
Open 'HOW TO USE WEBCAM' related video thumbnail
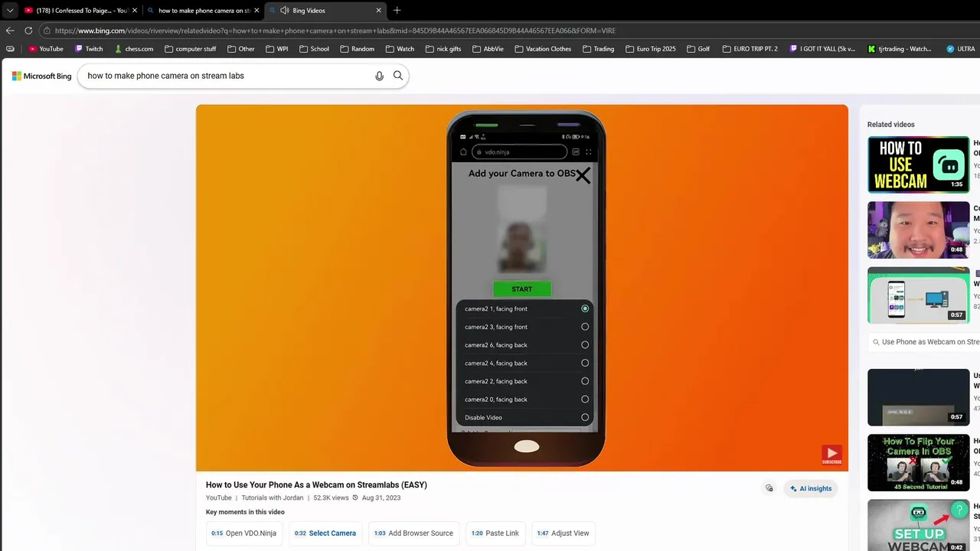tap(919, 165)
